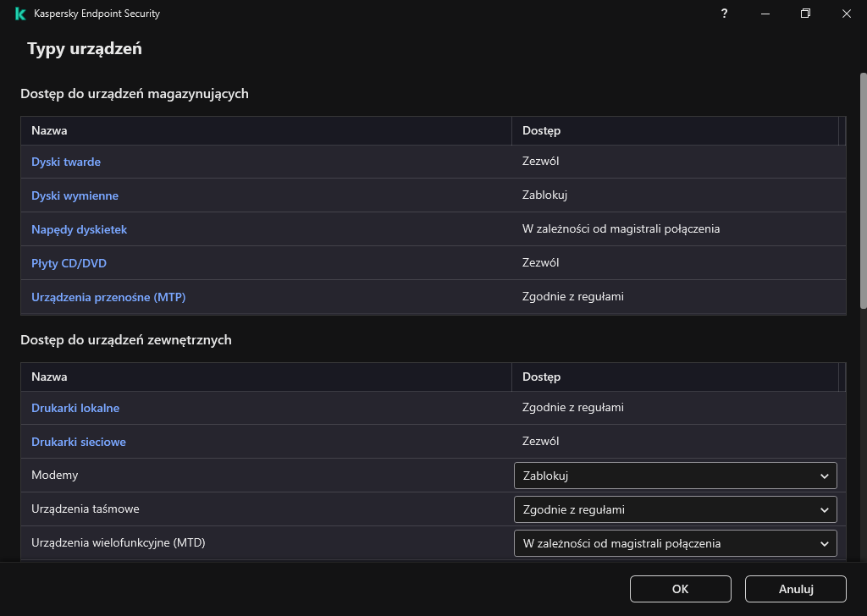867x616 pixels.
Task: Open help with the question mark icon
Action: point(724,14)
